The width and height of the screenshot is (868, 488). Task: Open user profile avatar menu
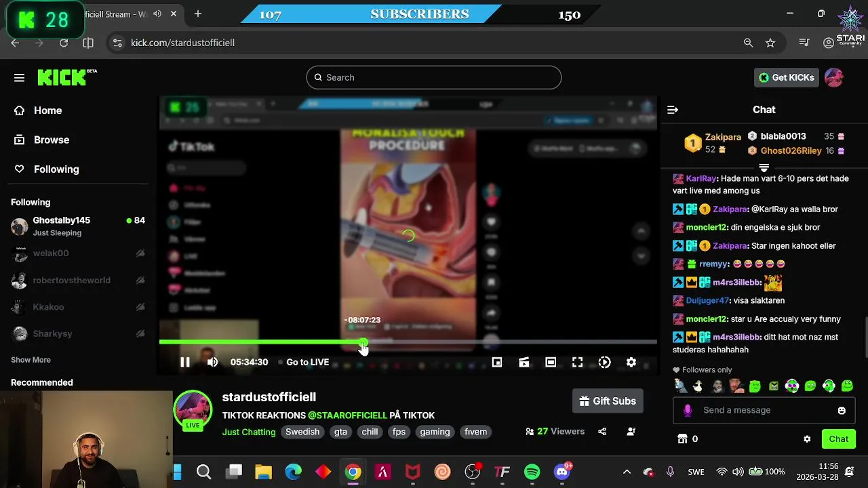(834, 77)
